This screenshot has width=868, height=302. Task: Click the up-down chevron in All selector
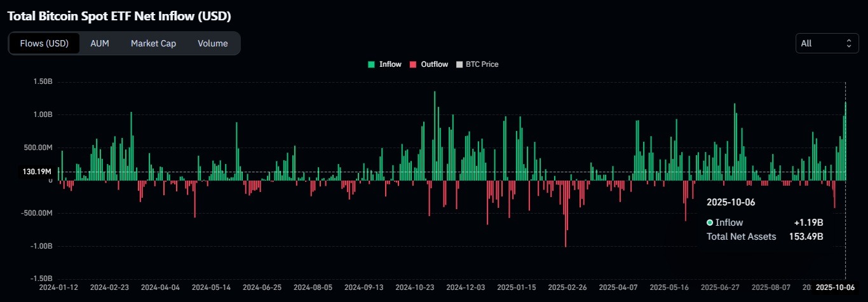click(x=848, y=43)
